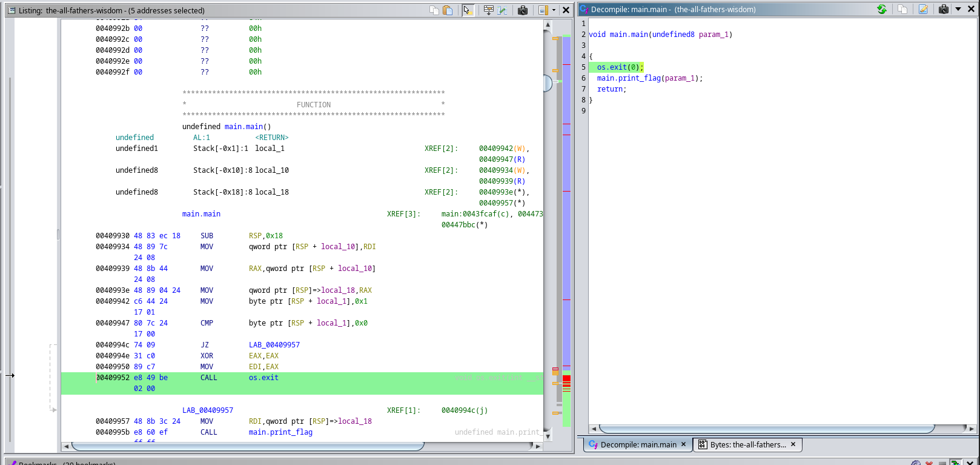Click the XOR EAX,EAX instruction
980x465 pixels.
pyautogui.click(x=239, y=356)
